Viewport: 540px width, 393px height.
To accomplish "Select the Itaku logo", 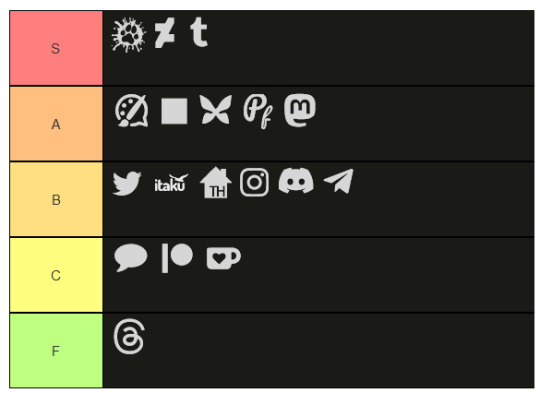I will point(171,183).
